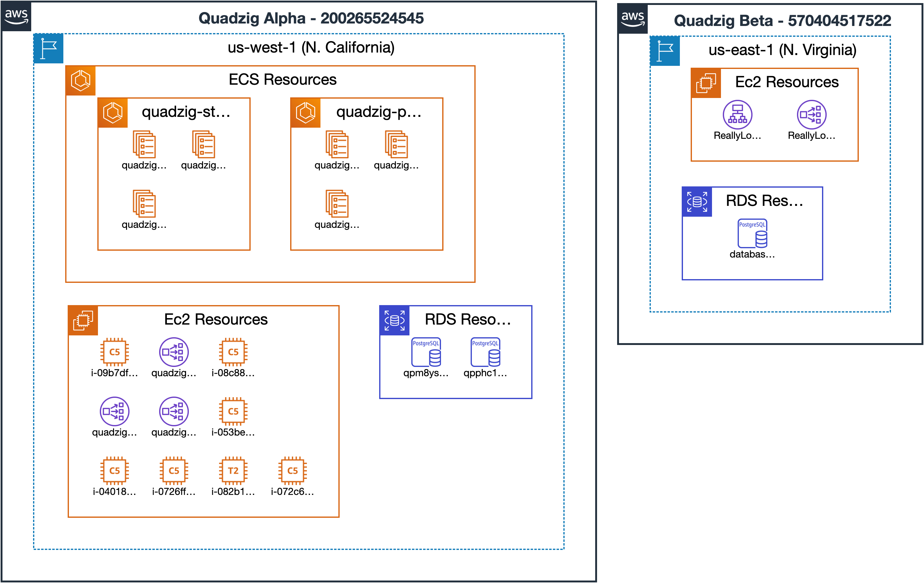Click the Quadzig Alpha account title

pos(311,19)
